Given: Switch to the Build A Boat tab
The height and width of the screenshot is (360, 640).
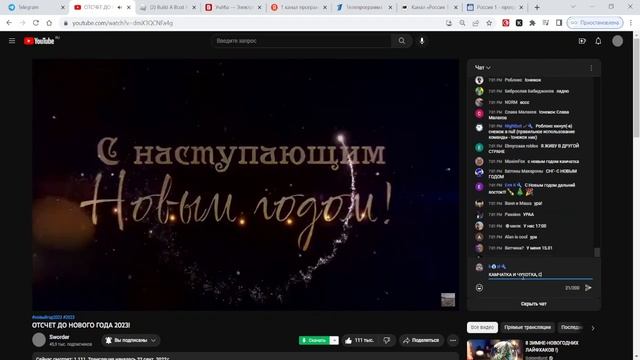Looking at the screenshot, I should pos(167,7).
